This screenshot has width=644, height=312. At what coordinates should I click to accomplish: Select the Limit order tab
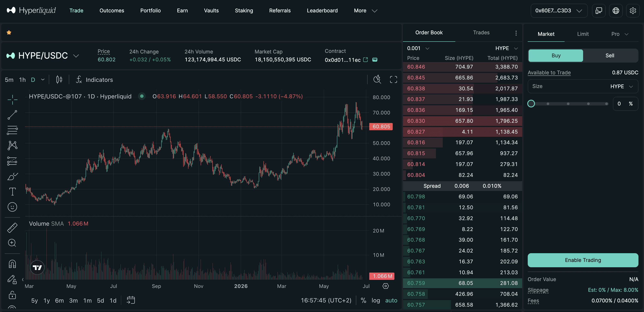[583, 34]
